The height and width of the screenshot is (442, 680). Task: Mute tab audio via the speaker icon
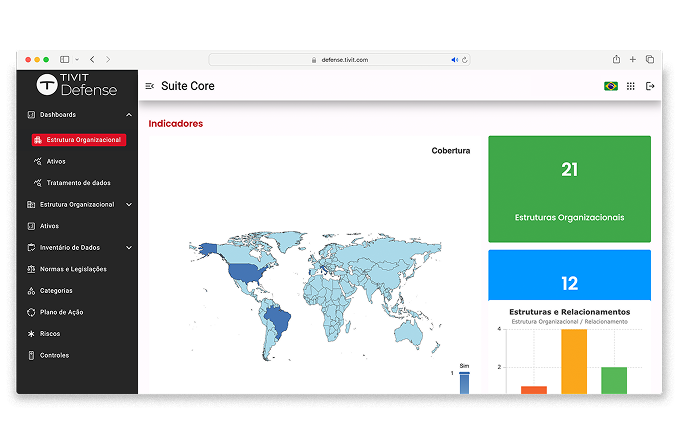click(x=454, y=60)
